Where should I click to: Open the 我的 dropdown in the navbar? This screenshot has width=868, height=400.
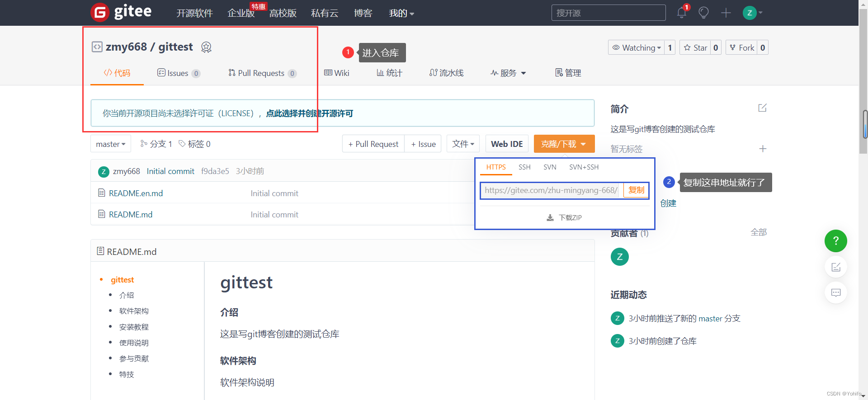[401, 13]
